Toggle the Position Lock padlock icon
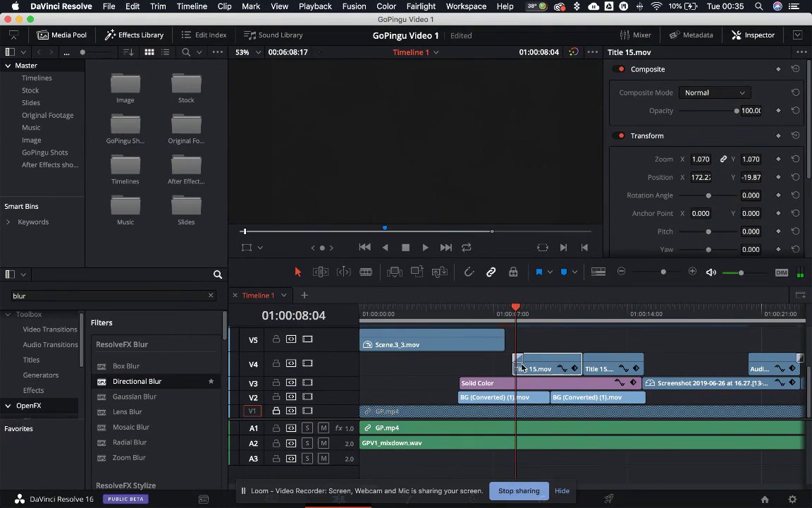The height and width of the screenshot is (508, 812). click(x=513, y=272)
